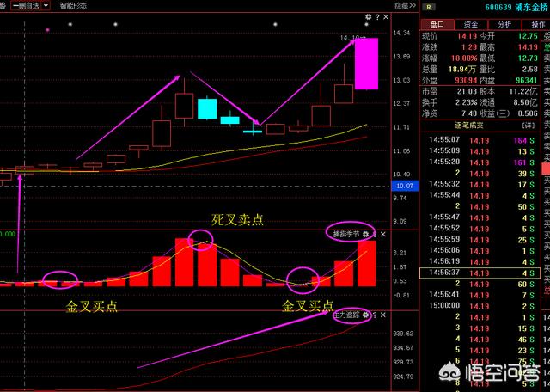Click the 换手 value 2.23%
This screenshot has height=392, width=550.
467,103
